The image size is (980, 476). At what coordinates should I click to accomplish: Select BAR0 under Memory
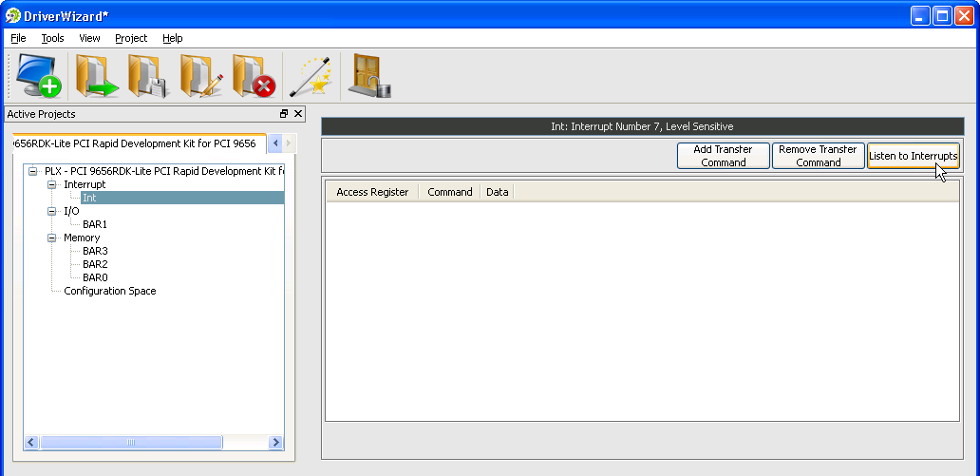(95, 277)
